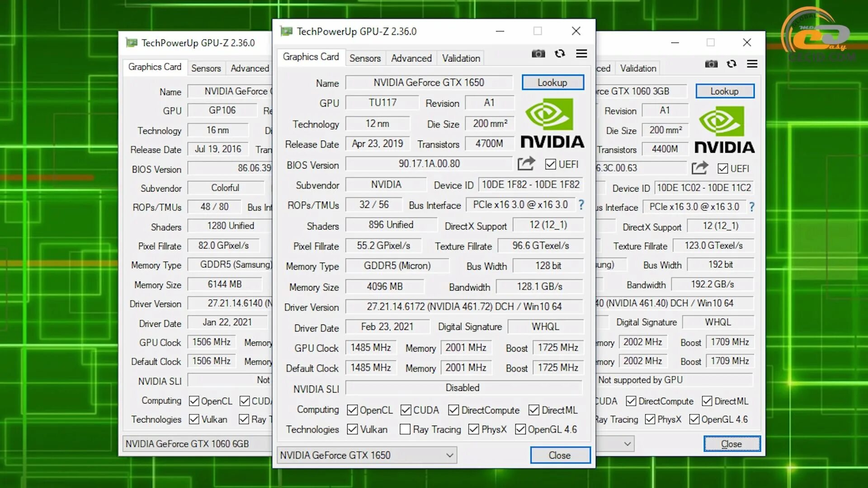Screen dimensions: 868x488
Task: Click Driver Version field 27.21.14.6172
Action: point(464,306)
